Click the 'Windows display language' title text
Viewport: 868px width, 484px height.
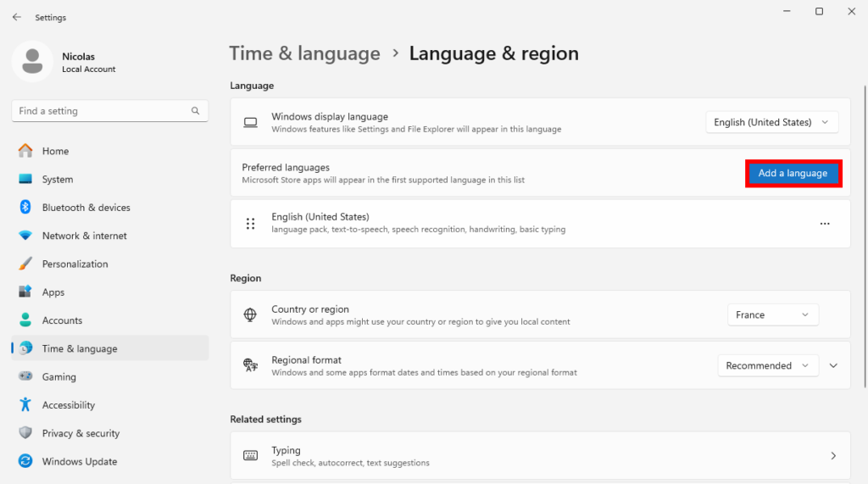pyautogui.click(x=330, y=117)
